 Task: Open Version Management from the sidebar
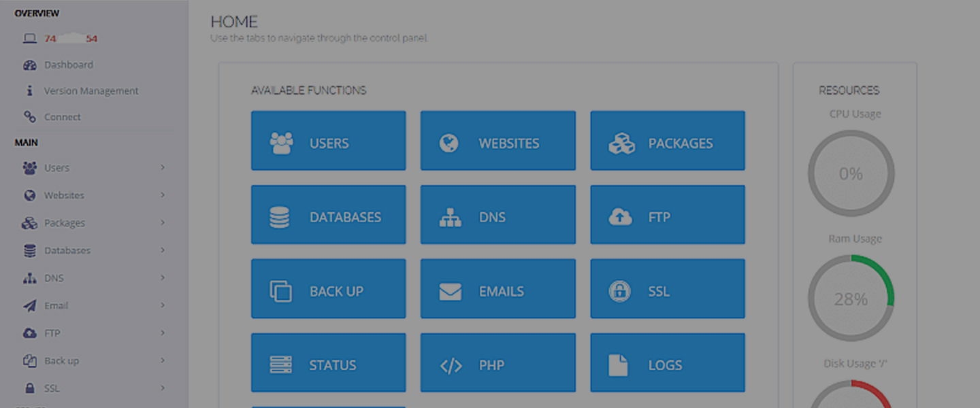[29, 90]
